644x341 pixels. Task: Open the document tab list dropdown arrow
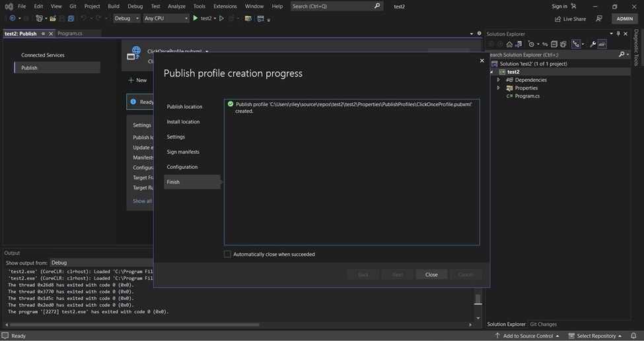click(x=472, y=34)
